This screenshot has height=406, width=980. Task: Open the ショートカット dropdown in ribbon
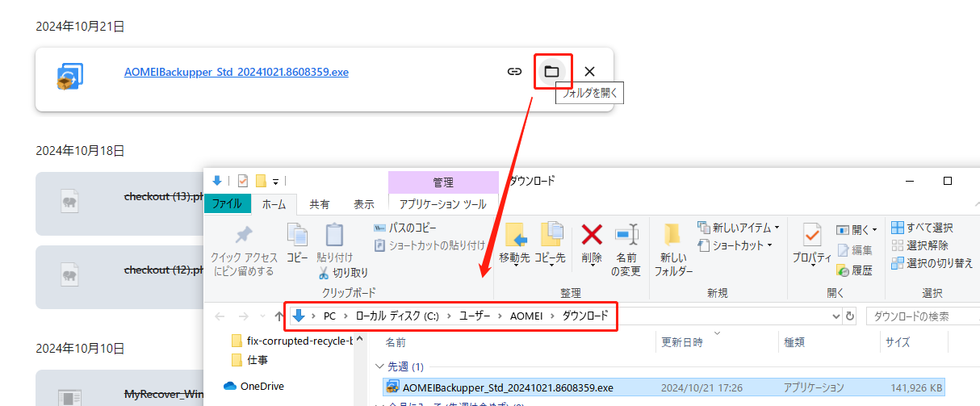tap(735, 245)
